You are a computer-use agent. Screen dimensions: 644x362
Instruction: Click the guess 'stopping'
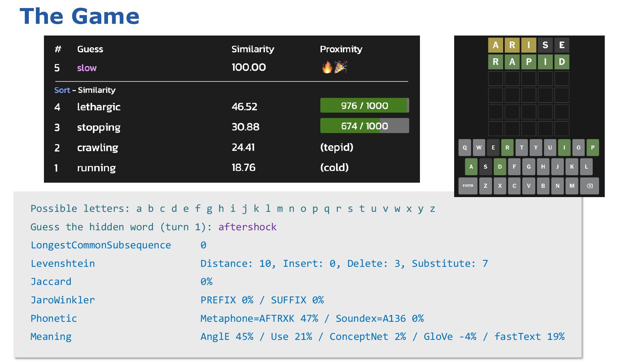[99, 127]
